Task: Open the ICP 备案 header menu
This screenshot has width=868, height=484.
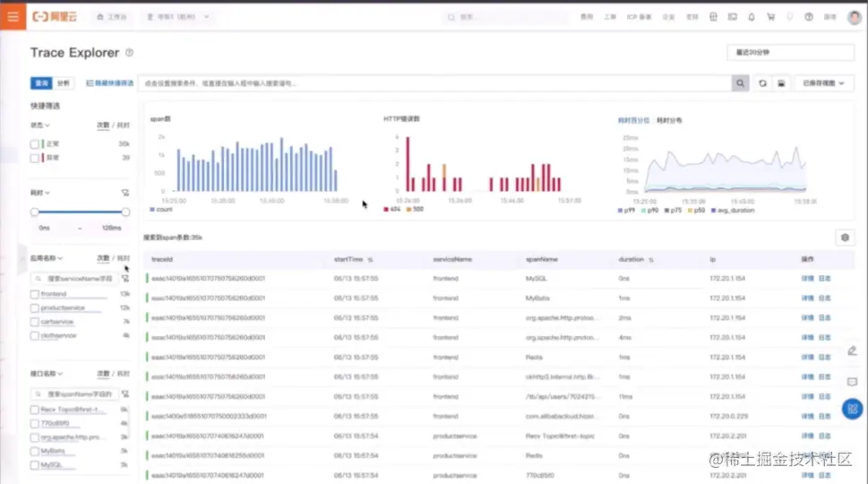Action: coord(639,17)
